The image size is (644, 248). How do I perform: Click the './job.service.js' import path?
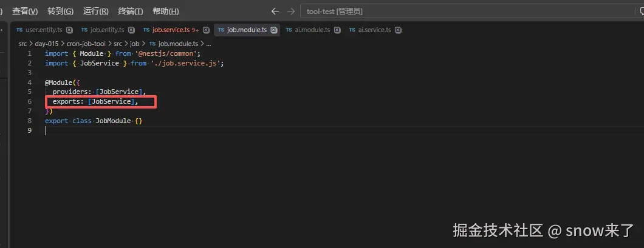185,63
